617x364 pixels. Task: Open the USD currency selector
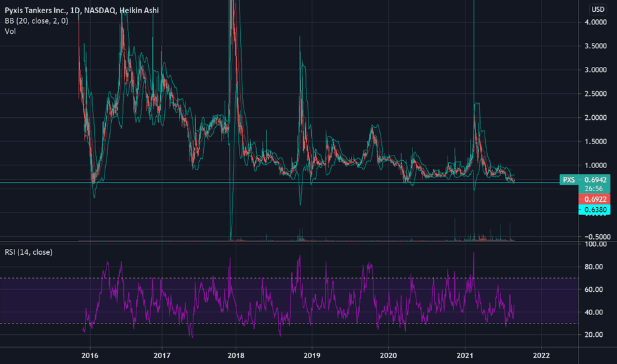pyautogui.click(x=598, y=9)
